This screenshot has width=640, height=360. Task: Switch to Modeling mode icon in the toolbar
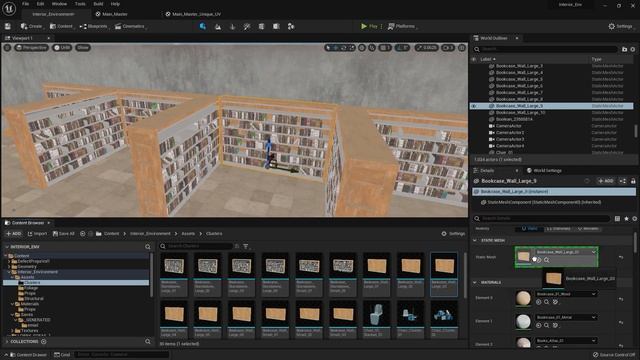point(262,27)
